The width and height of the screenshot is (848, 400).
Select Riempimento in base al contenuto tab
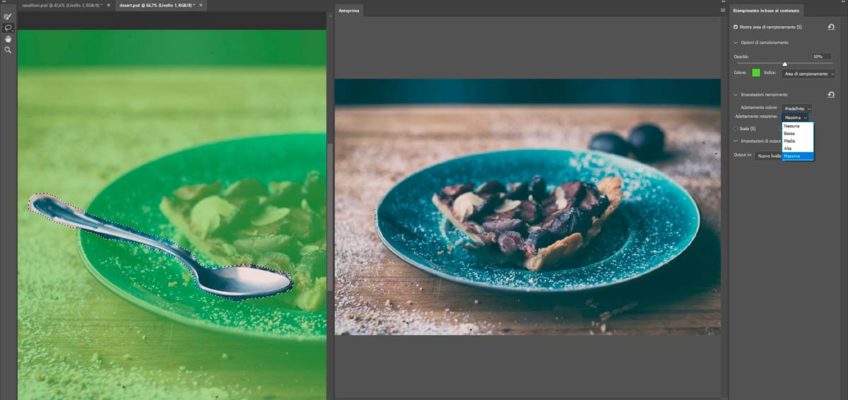766,10
